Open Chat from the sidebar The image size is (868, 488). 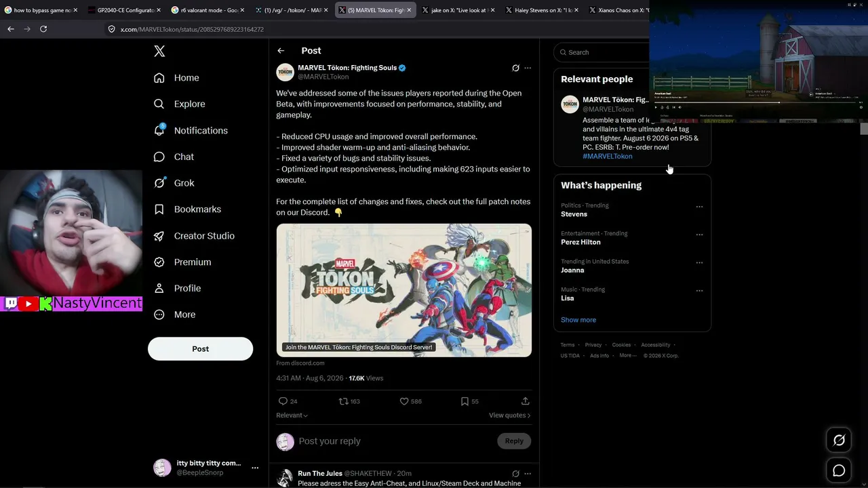click(x=174, y=157)
